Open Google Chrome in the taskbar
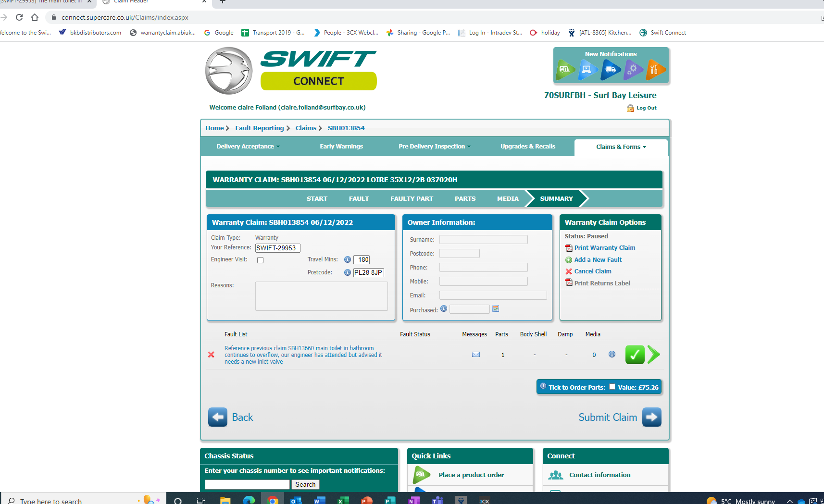Screen dimensions: 824x504 (273, 500)
